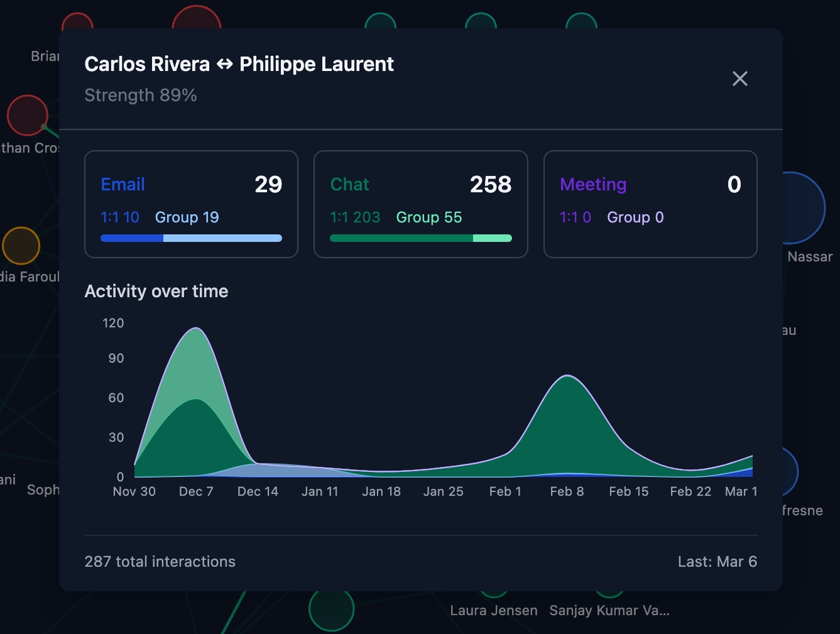840x634 pixels.
Task: Click the red node above Ethan Cross label
Action: (x=27, y=115)
